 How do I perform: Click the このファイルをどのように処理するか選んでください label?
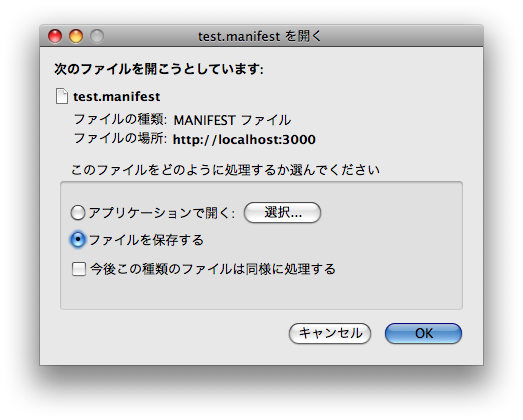coord(225,170)
